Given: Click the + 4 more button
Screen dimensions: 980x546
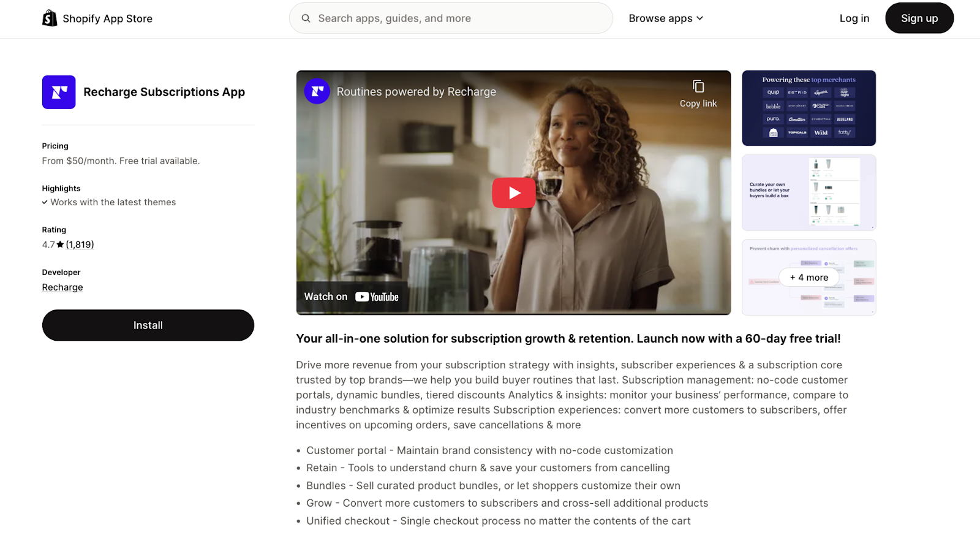Looking at the screenshot, I should tap(809, 278).
